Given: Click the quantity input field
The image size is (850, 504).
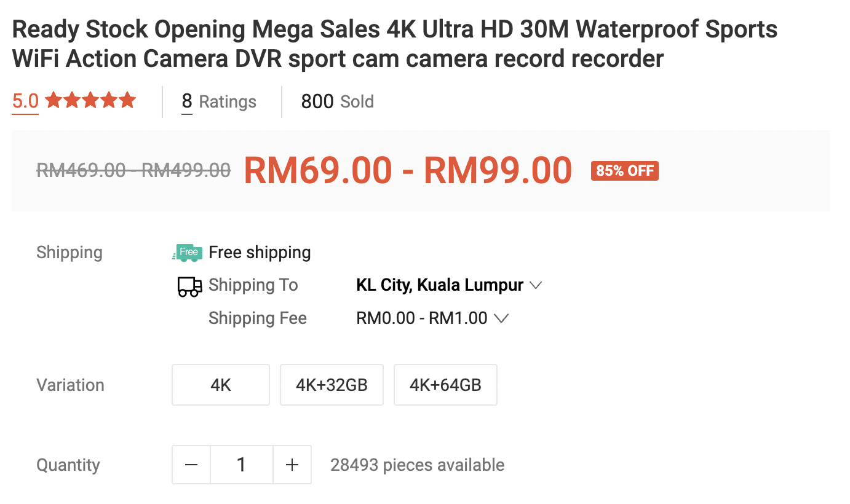Looking at the screenshot, I should pyautogui.click(x=242, y=465).
